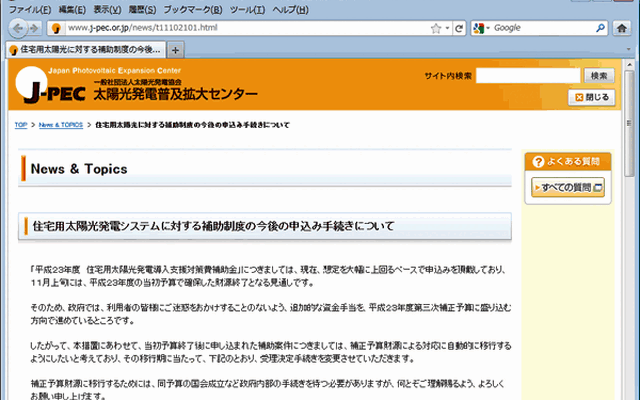Click into the Google search field

click(x=542, y=28)
